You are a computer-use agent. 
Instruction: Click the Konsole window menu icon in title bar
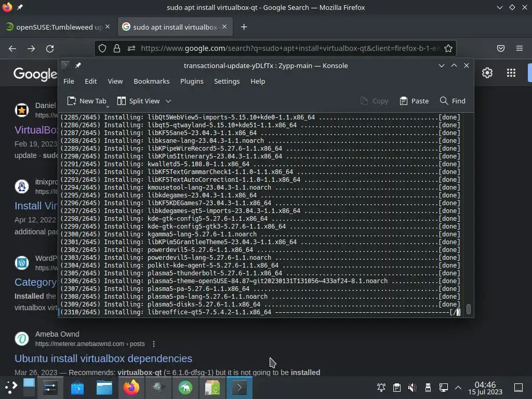click(65, 65)
